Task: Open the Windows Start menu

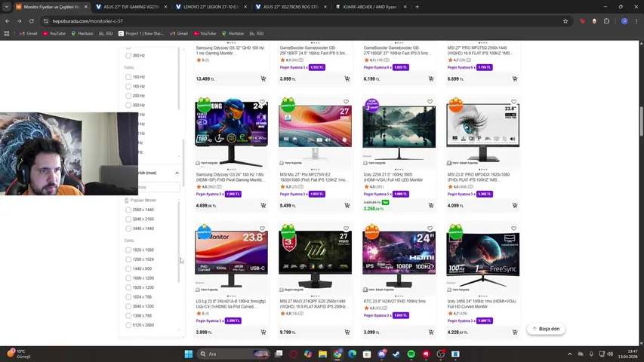Action: click(x=189, y=354)
